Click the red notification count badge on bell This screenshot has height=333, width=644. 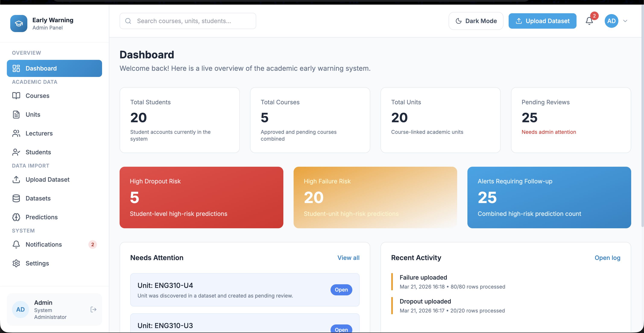tap(594, 16)
